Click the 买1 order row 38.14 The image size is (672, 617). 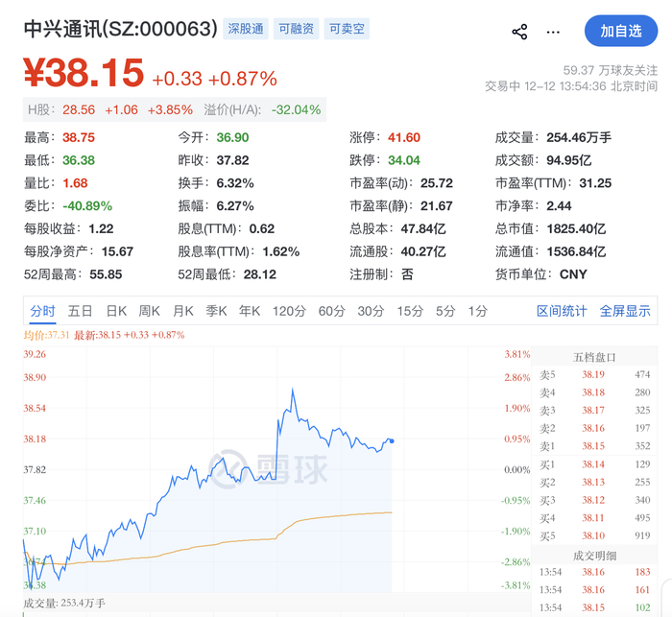[x=595, y=464]
